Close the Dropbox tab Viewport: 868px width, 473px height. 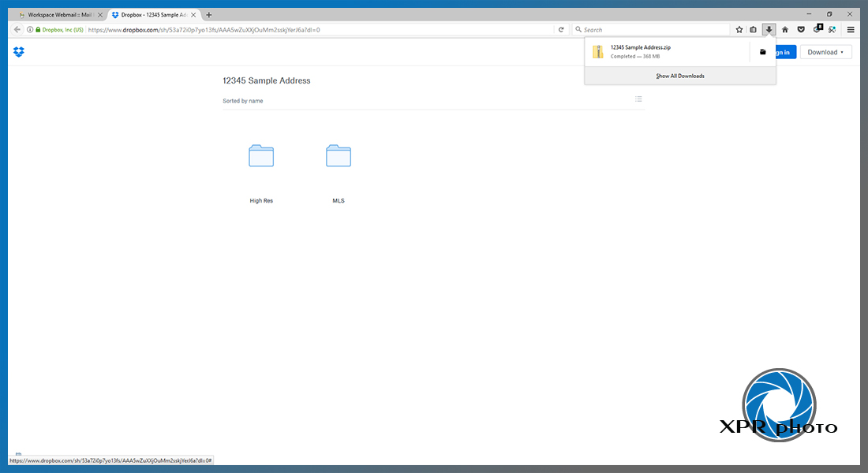tap(193, 15)
